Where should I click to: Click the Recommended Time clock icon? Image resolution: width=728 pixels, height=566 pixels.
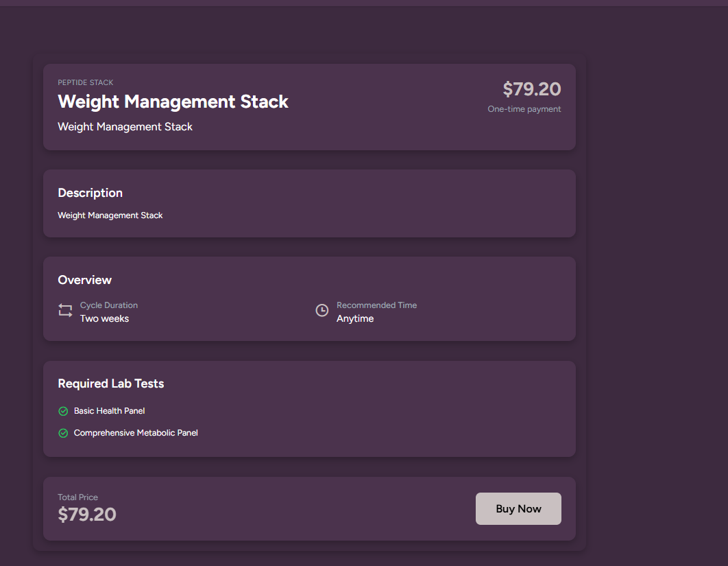pos(321,311)
